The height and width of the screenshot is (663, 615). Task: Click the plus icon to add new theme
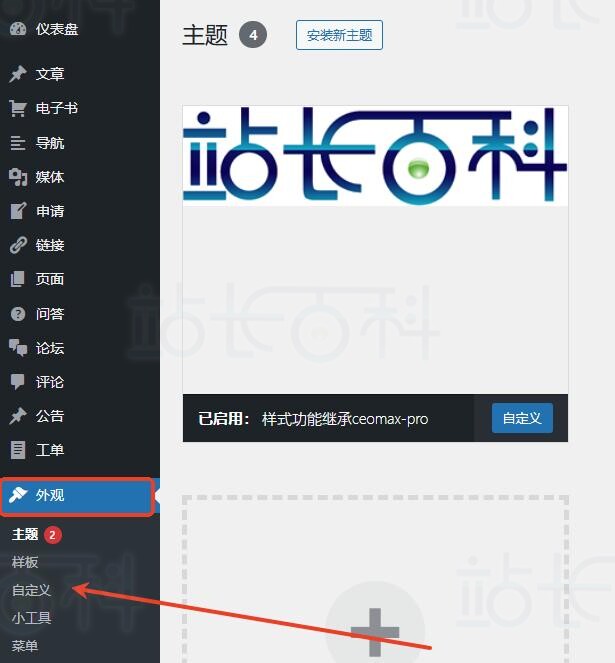375,632
